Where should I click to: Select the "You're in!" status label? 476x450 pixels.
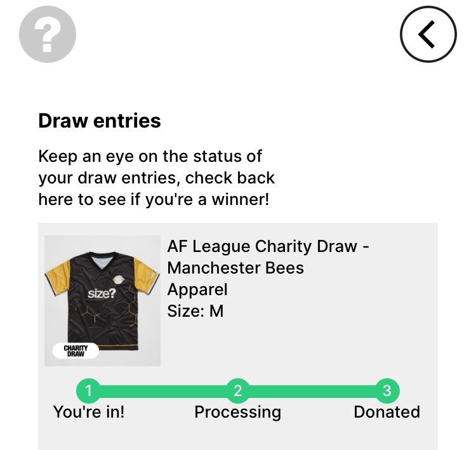point(89,412)
